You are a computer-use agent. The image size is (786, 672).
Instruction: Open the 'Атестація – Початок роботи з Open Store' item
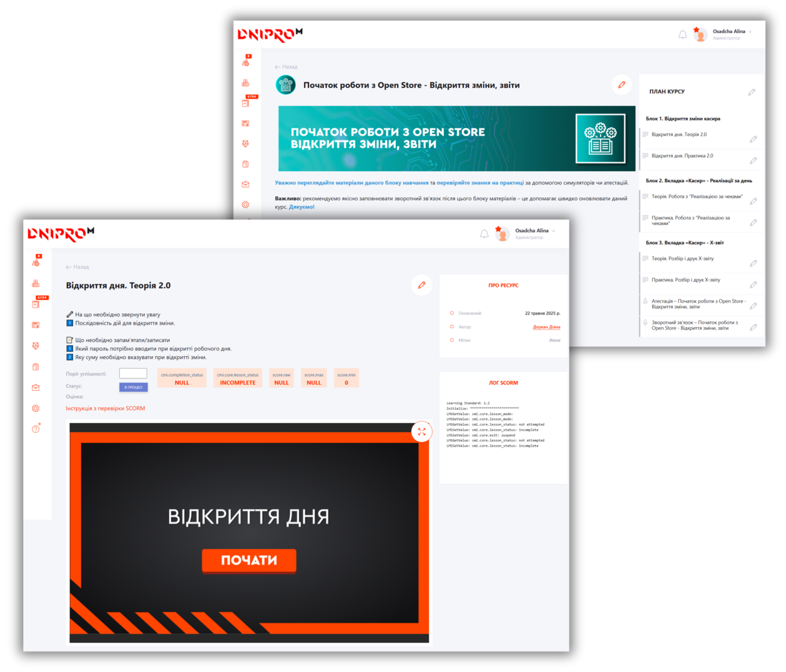pyautogui.click(x=698, y=304)
